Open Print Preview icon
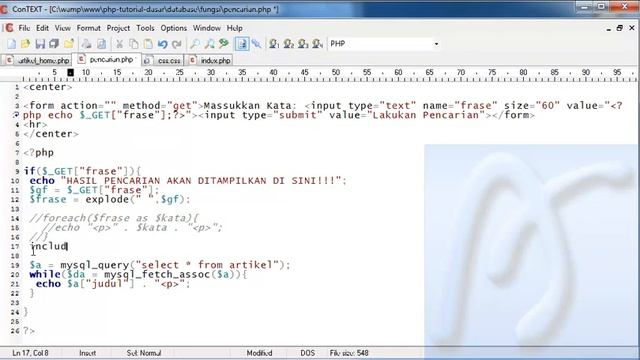The height and width of the screenshot is (360, 640). click(x=101, y=44)
